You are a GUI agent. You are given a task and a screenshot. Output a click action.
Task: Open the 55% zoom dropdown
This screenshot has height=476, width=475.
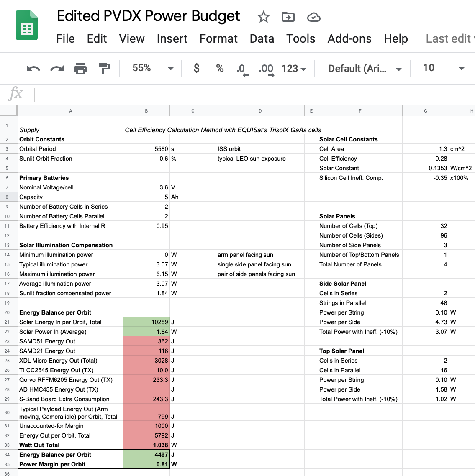(152, 68)
